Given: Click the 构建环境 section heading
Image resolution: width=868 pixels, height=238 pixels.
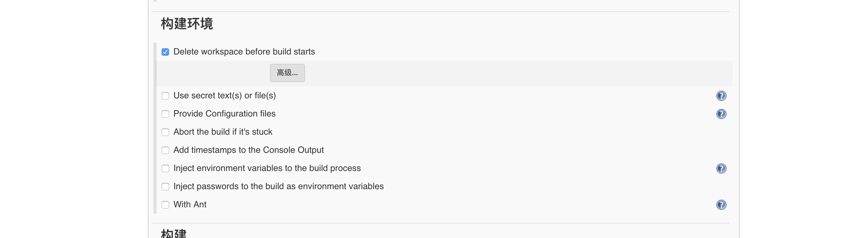Looking at the screenshot, I should [x=187, y=24].
